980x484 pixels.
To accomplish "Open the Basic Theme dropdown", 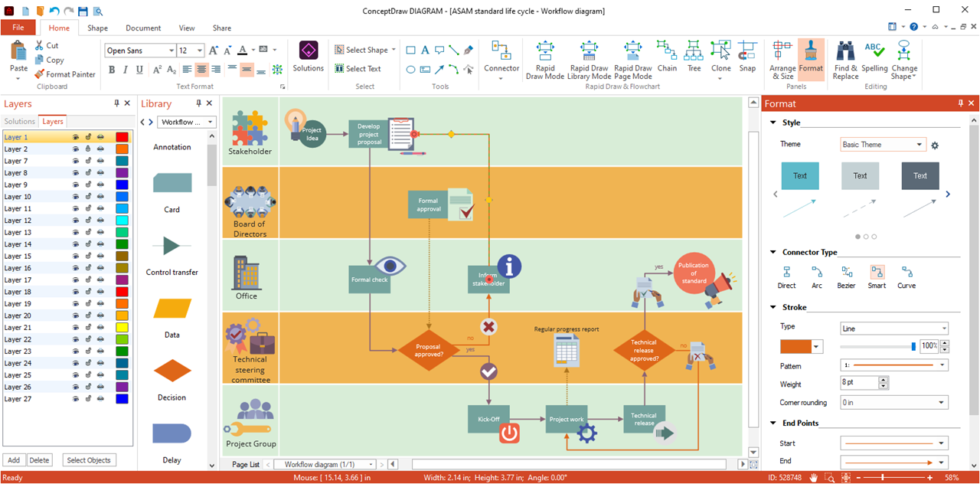I will pyautogui.click(x=883, y=145).
